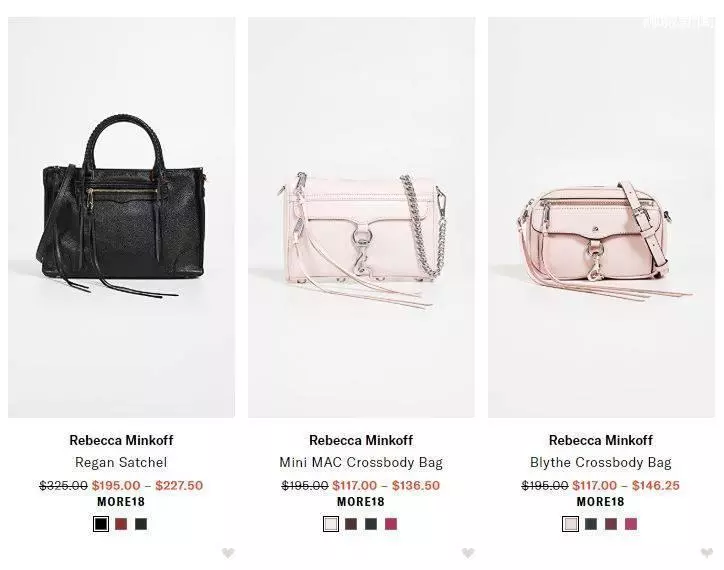Choose pale pink swatch for Blythe bag
Viewport: 724px width, 570px height.
570,524
